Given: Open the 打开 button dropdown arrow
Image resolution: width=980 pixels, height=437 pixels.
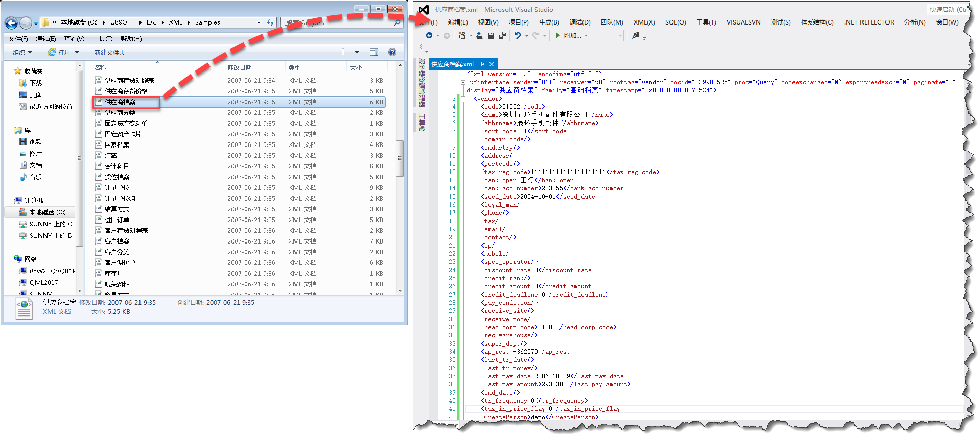Looking at the screenshot, I should coord(77,52).
